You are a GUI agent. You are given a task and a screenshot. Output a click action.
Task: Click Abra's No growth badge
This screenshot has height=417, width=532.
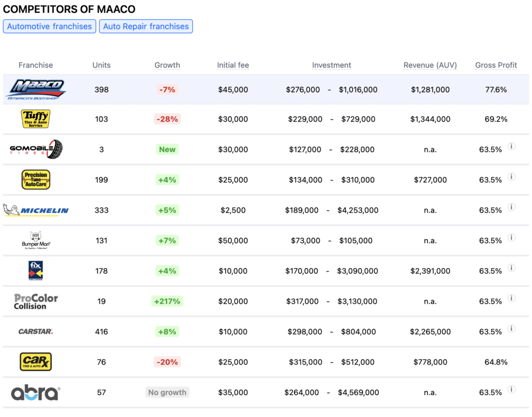pos(167,392)
